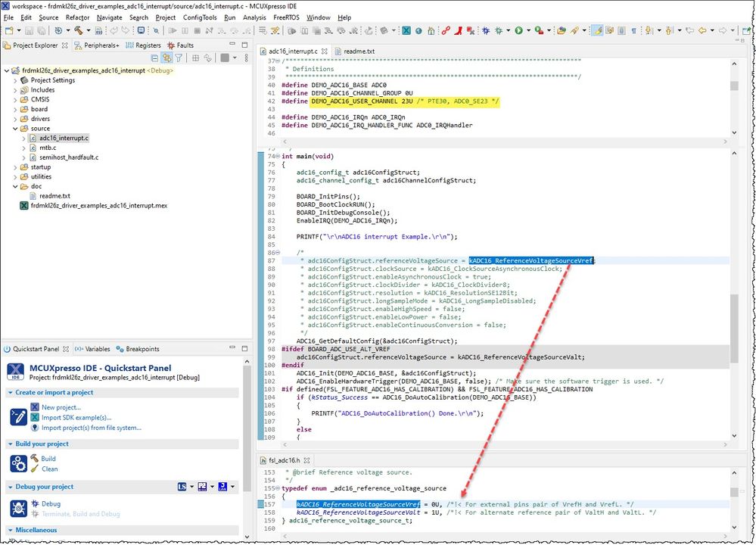Click the pencil Create project icon in Quickstart
Screen dimensions: 756x545
pos(18,417)
